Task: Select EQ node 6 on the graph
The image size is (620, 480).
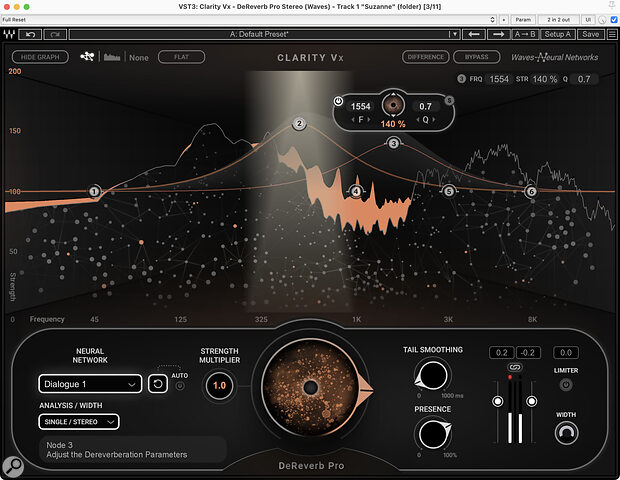Action: click(x=531, y=191)
